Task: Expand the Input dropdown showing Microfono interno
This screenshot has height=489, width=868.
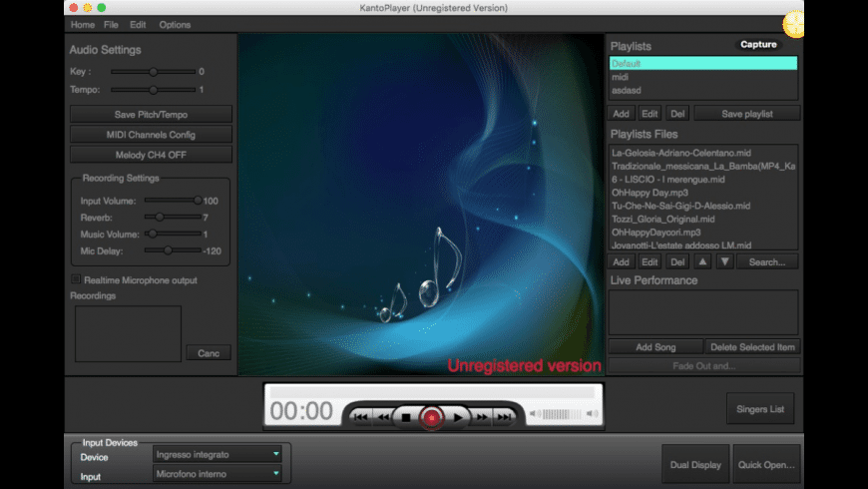Action: point(217,473)
